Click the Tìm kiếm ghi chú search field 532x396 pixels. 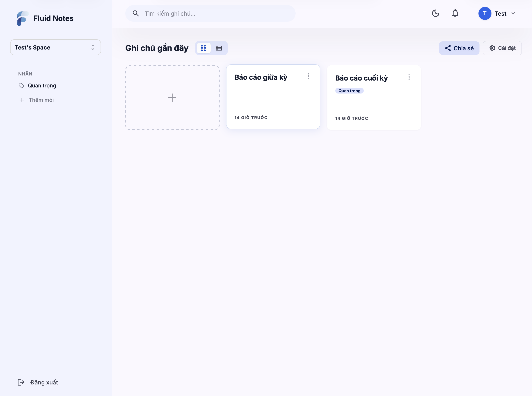[x=210, y=13]
